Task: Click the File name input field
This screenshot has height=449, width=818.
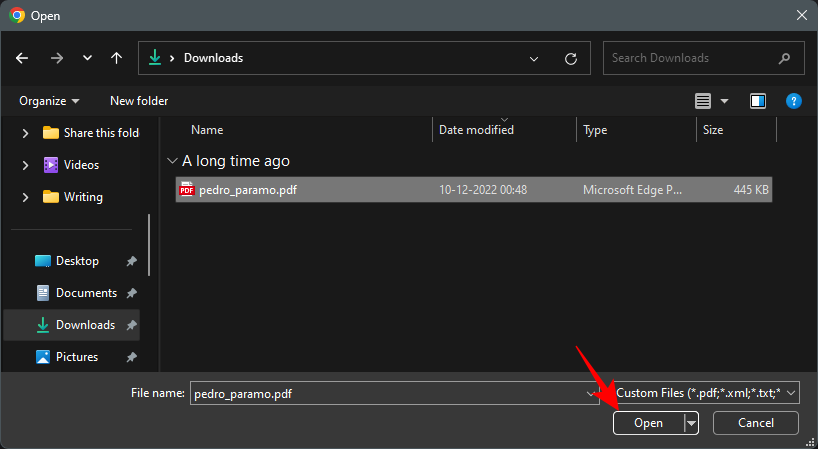Action: point(385,394)
